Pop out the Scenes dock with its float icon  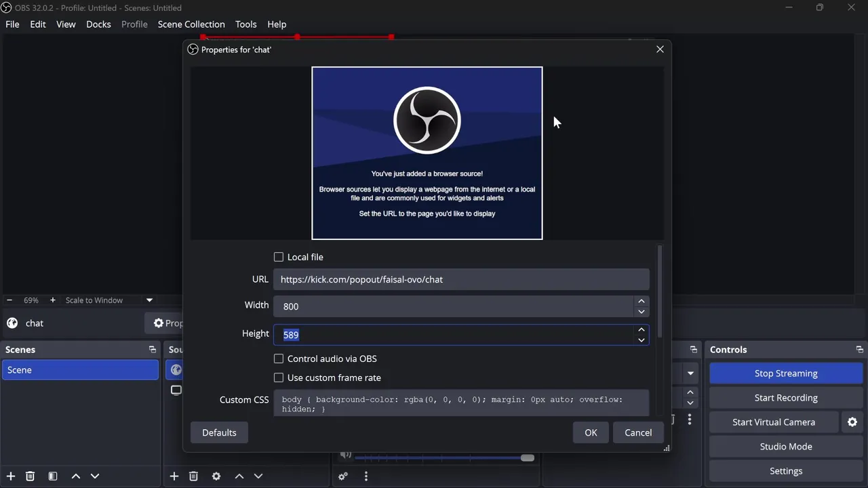[153, 350]
